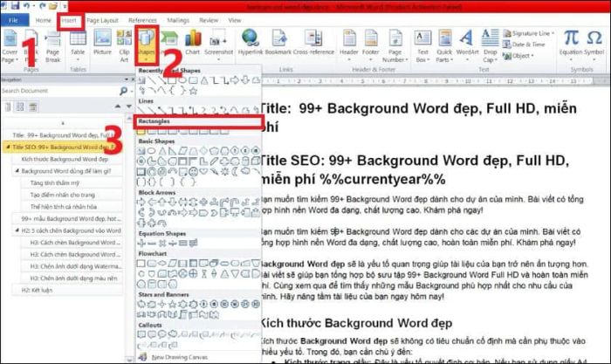Select the moon shape in Basic Shapes

(235, 171)
